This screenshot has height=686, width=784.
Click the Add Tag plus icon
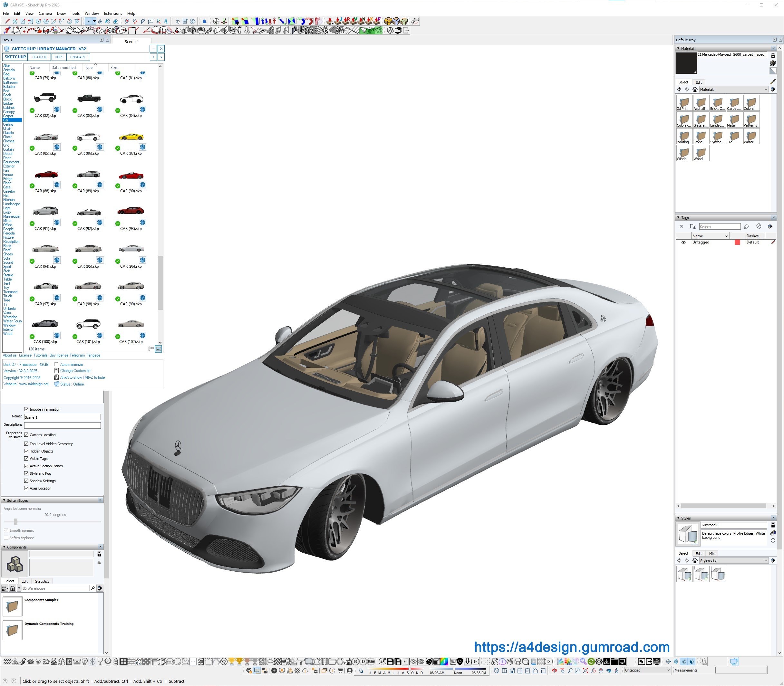point(681,227)
